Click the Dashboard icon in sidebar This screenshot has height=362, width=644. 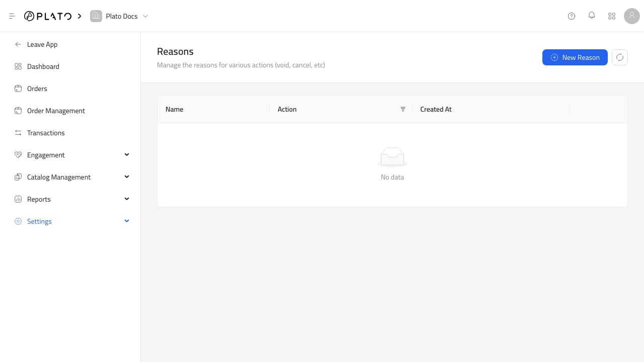click(18, 66)
